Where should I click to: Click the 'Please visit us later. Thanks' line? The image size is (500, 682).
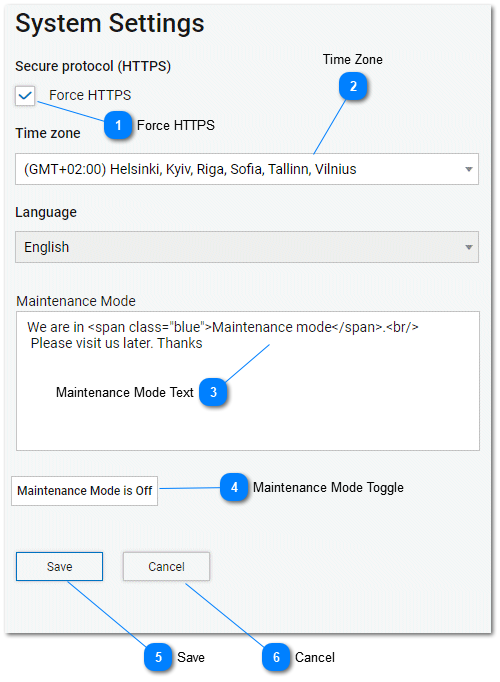tap(117, 343)
